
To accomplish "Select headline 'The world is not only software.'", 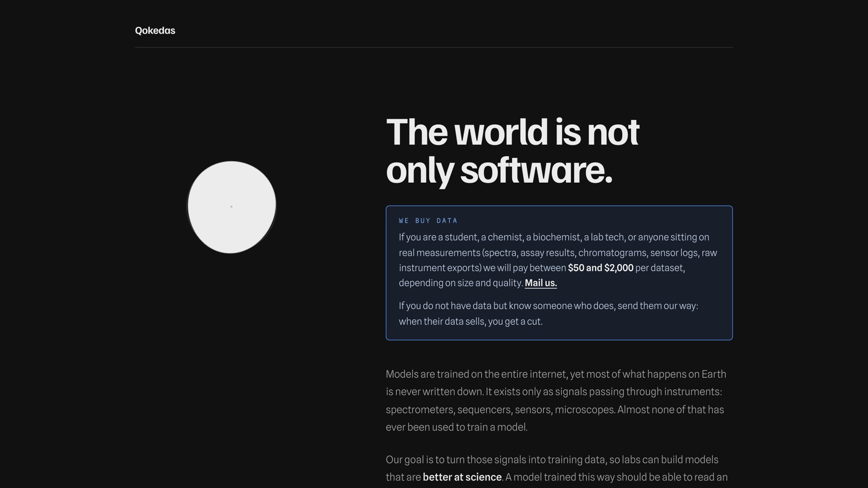I will pos(513,151).
